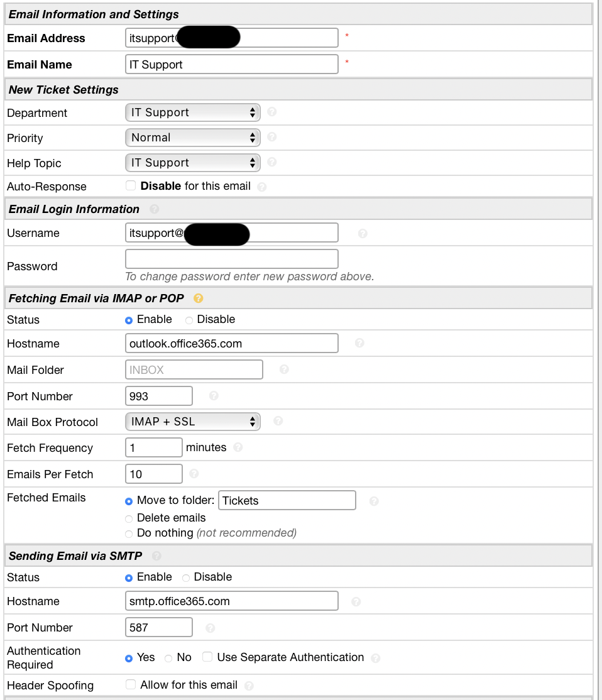The image size is (602, 700).
Task: Check the Use Separate Authentication box
Action: click(x=207, y=656)
